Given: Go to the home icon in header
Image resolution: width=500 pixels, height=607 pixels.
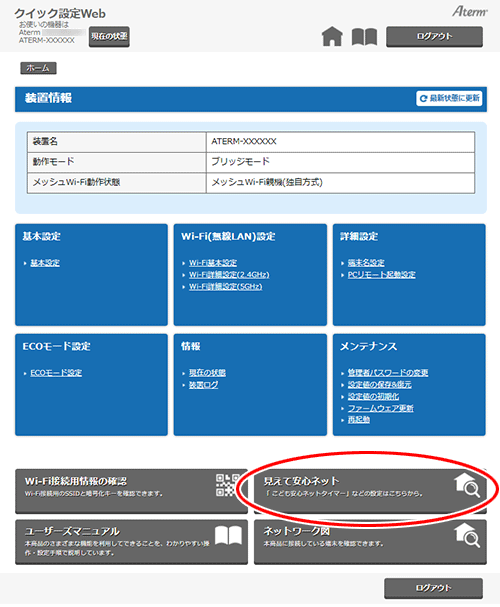Looking at the screenshot, I should tap(332, 37).
